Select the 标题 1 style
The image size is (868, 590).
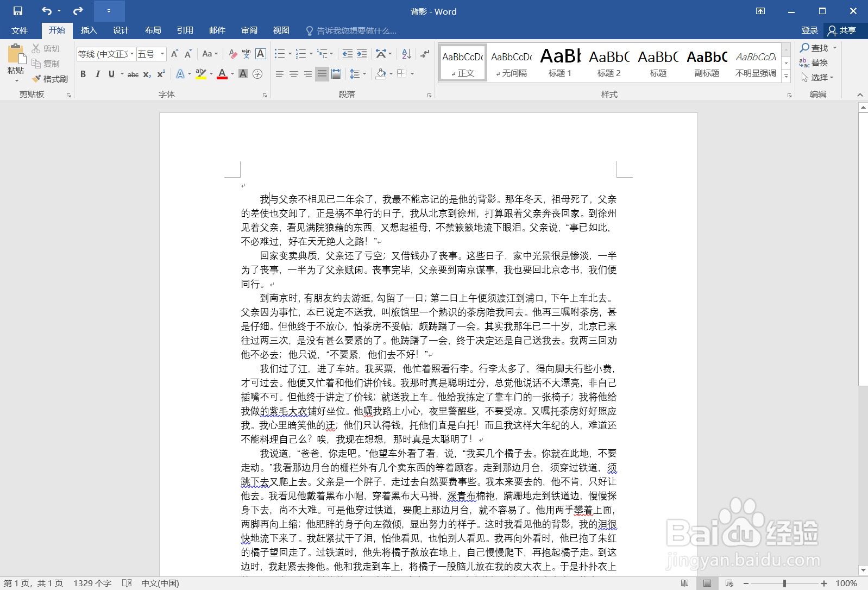[560, 63]
